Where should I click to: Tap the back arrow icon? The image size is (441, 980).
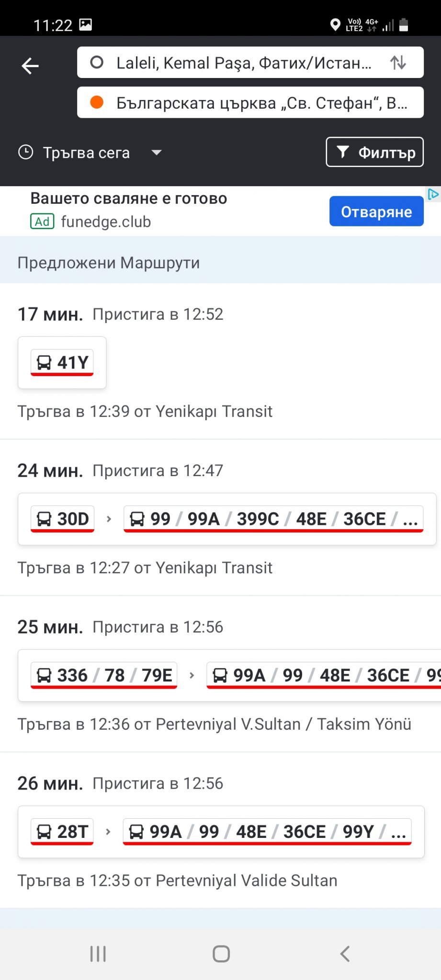[x=30, y=66]
